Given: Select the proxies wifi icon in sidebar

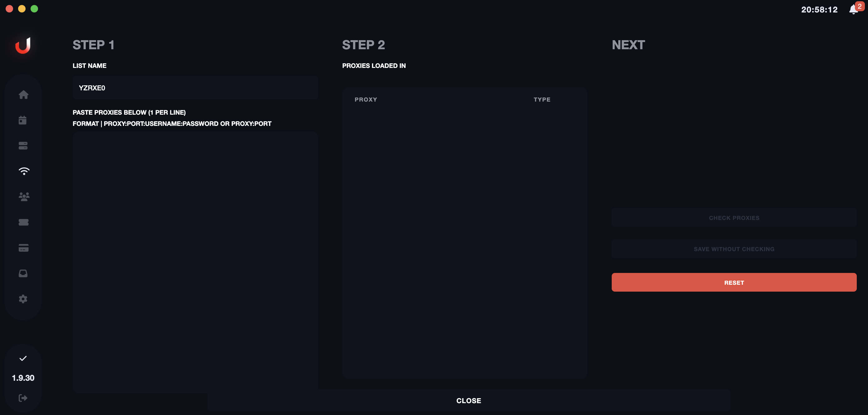Looking at the screenshot, I should [x=24, y=171].
